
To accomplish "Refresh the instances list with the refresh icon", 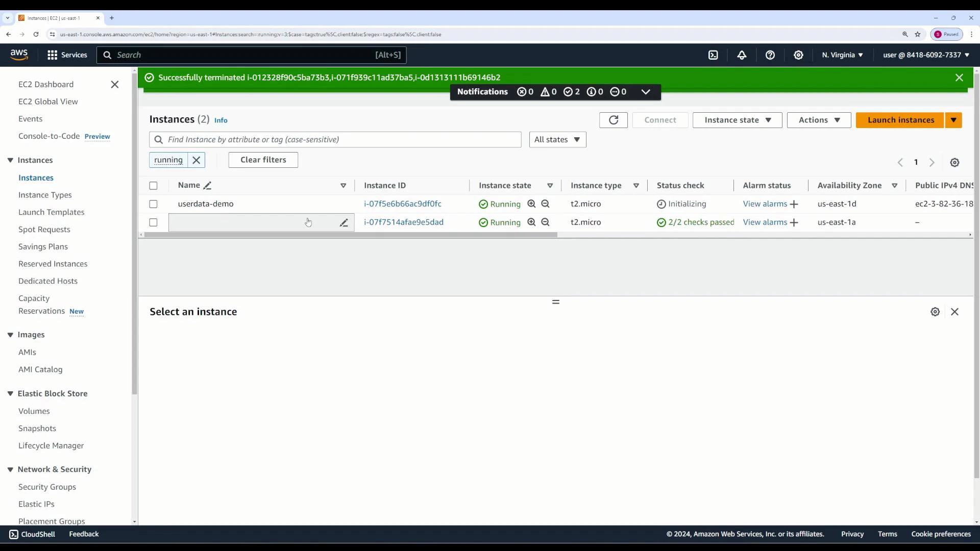I will click(x=613, y=120).
